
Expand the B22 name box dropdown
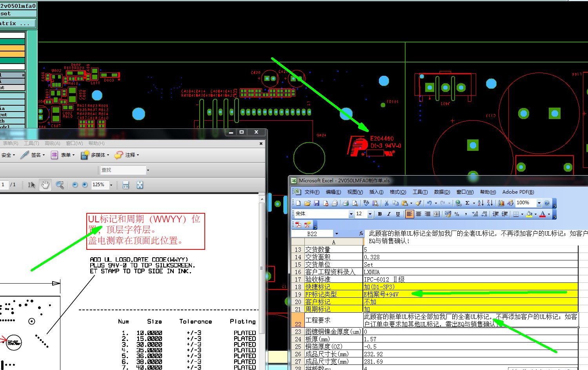pos(337,234)
